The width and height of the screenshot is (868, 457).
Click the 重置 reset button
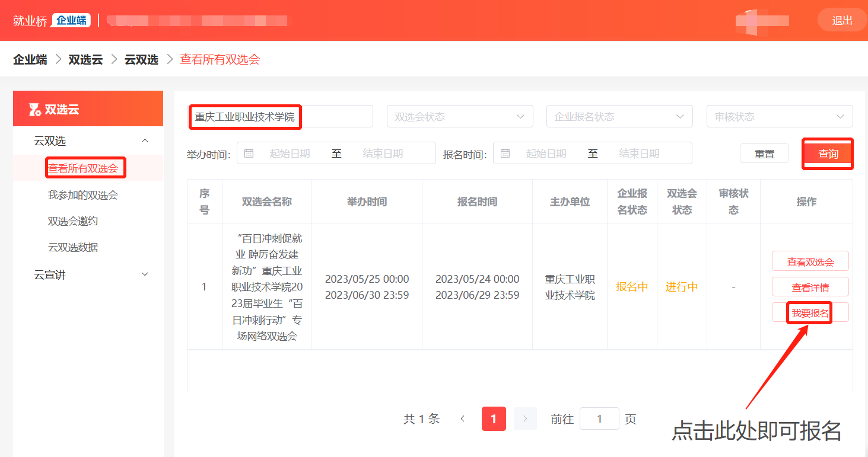(x=764, y=154)
